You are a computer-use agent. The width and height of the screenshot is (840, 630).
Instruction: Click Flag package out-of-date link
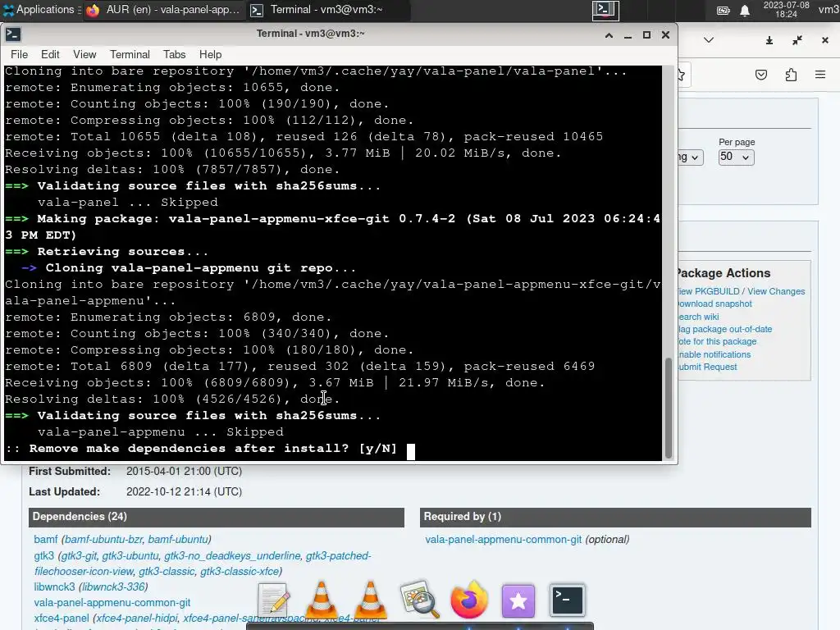tap(725, 329)
